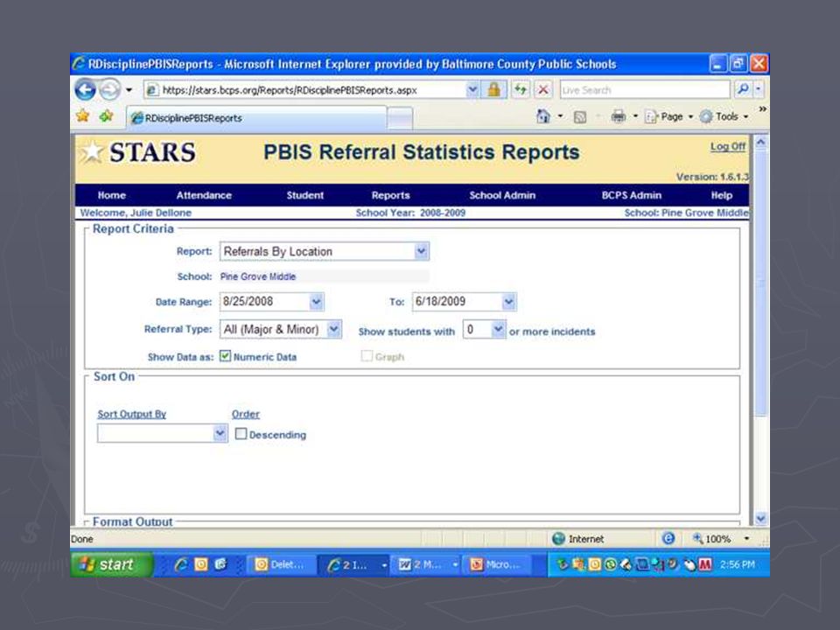Open the Reports navigation menu
This screenshot has width=840, height=630.
(x=390, y=195)
